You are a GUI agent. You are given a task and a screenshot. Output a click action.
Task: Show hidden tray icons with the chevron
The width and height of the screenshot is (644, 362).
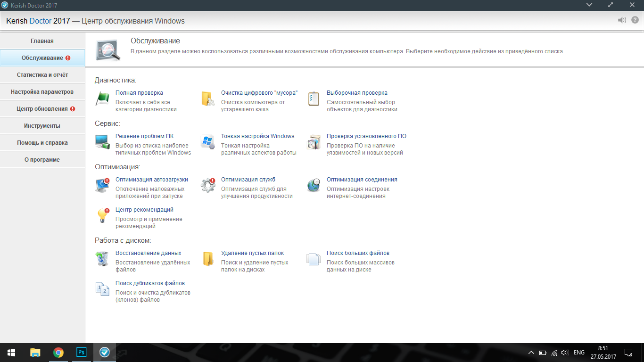(531, 353)
